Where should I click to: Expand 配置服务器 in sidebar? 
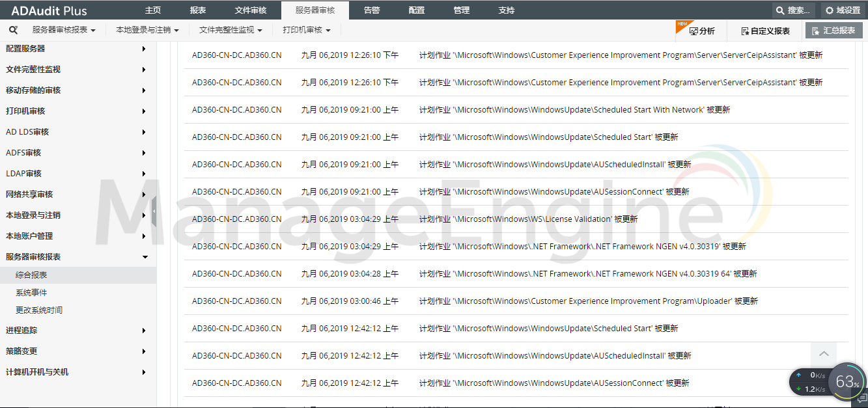78,49
